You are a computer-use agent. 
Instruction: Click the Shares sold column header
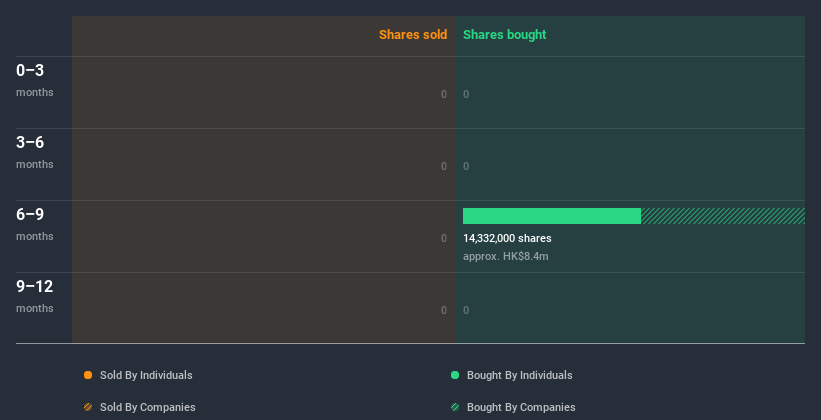413,35
